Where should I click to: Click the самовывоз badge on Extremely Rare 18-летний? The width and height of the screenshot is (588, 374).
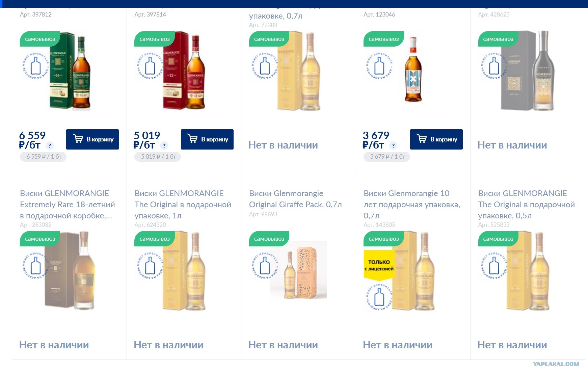click(40, 239)
